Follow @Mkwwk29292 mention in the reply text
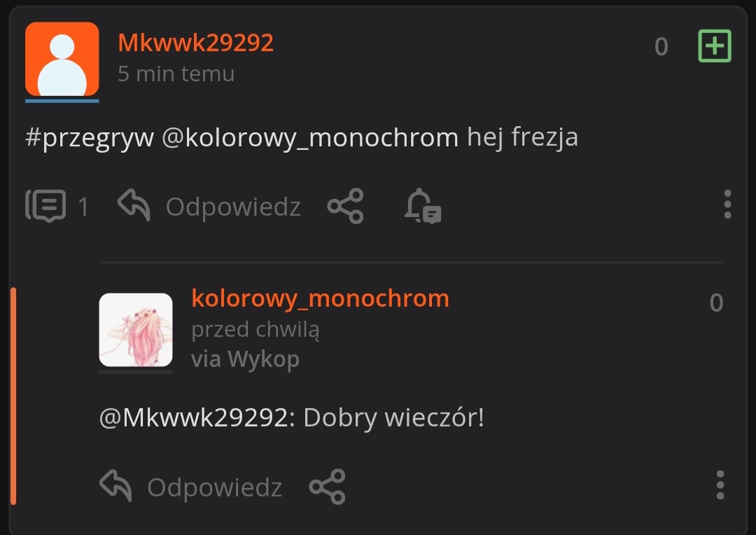The width and height of the screenshot is (756, 535). (x=197, y=417)
